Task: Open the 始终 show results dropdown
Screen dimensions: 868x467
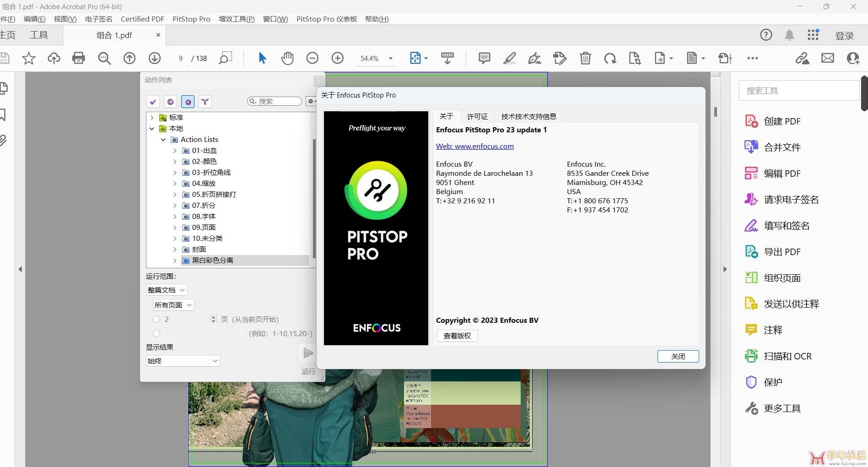Action: point(183,361)
